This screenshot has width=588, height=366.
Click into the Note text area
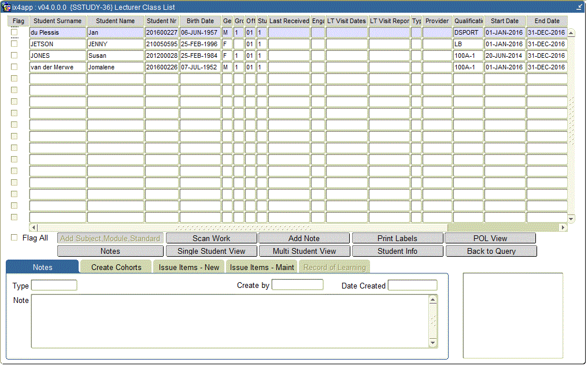click(230, 321)
